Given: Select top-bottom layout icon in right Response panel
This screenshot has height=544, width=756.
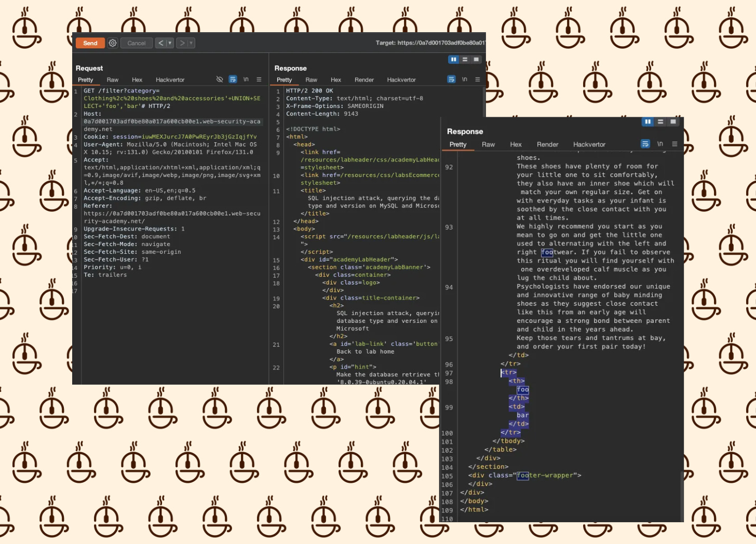Looking at the screenshot, I should (x=660, y=121).
